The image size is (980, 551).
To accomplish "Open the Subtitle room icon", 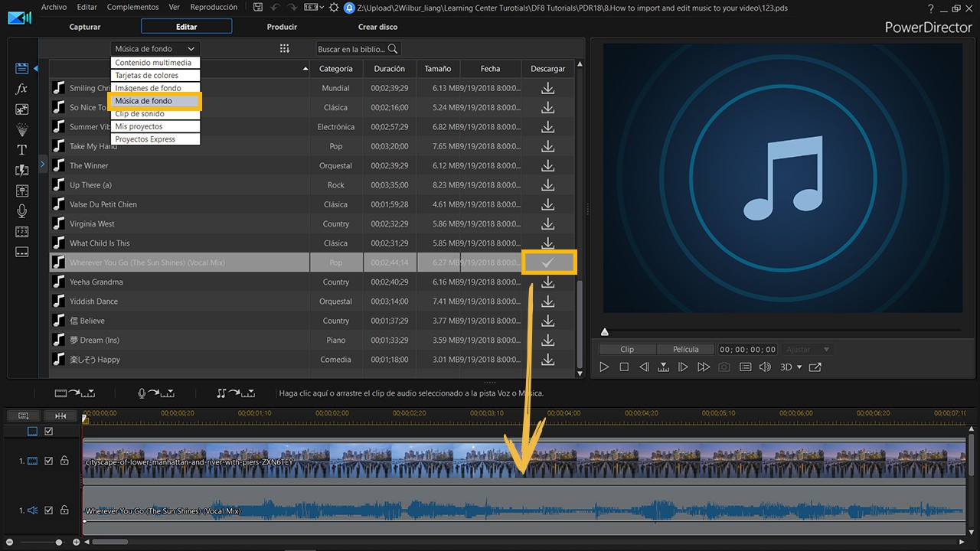I will click(21, 249).
